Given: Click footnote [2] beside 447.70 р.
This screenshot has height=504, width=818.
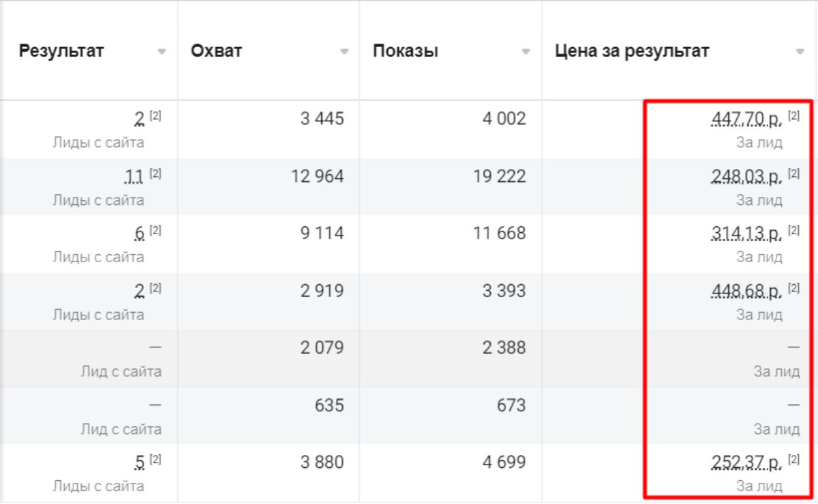Looking at the screenshot, I should pos(793,116).
